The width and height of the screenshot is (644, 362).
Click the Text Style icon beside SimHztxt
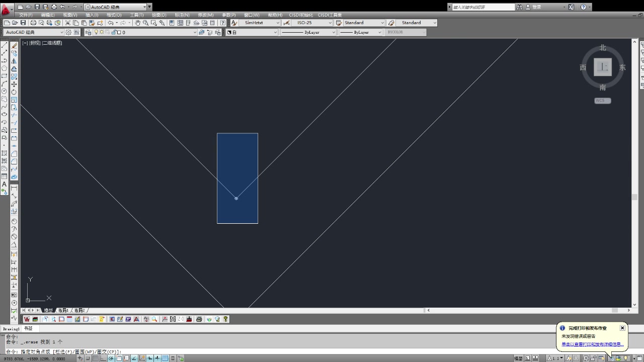coord(234,23)
